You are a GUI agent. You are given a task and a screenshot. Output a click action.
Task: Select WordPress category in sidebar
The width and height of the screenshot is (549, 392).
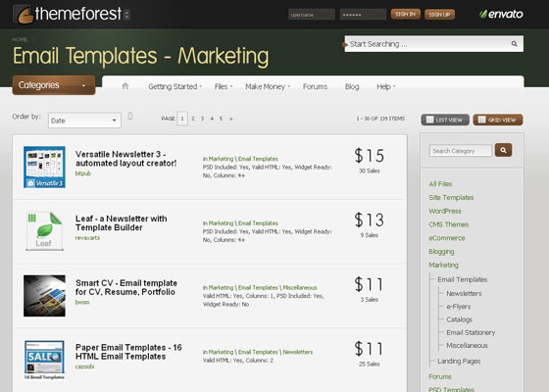click(x=445, y=211)
